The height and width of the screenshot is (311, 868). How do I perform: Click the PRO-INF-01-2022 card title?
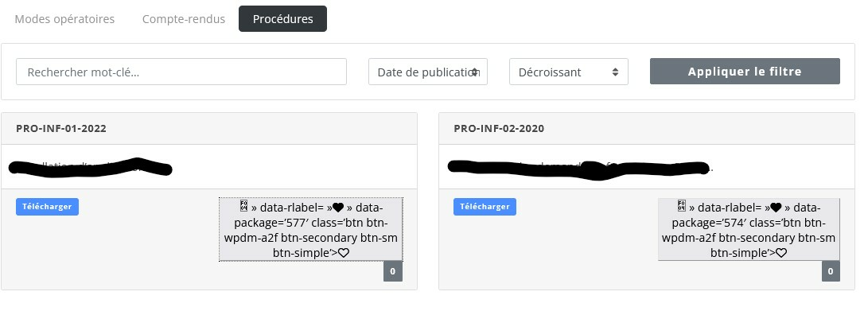pos(61,128)
